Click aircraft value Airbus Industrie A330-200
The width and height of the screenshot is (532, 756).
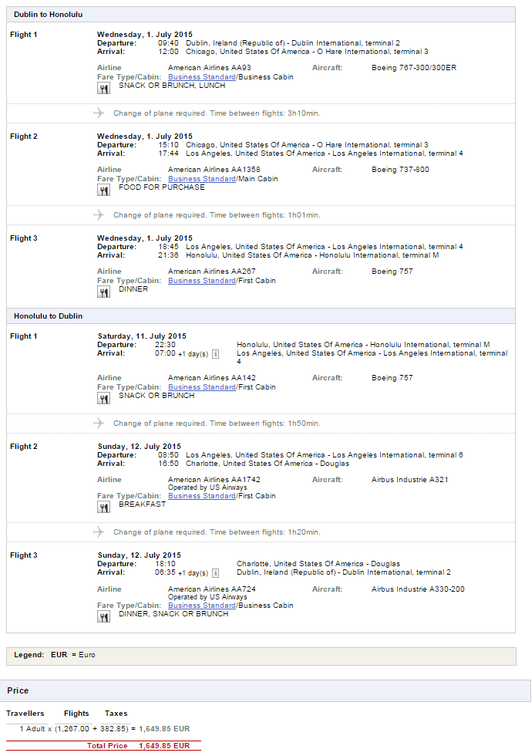click(x=418, y=589)
